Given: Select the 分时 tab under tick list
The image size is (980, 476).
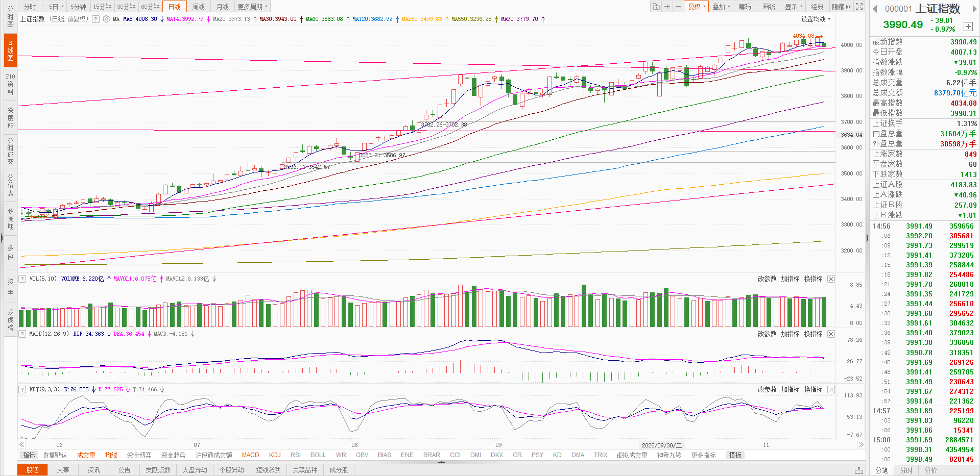Looking at the screenshot, I should (906, 470).
